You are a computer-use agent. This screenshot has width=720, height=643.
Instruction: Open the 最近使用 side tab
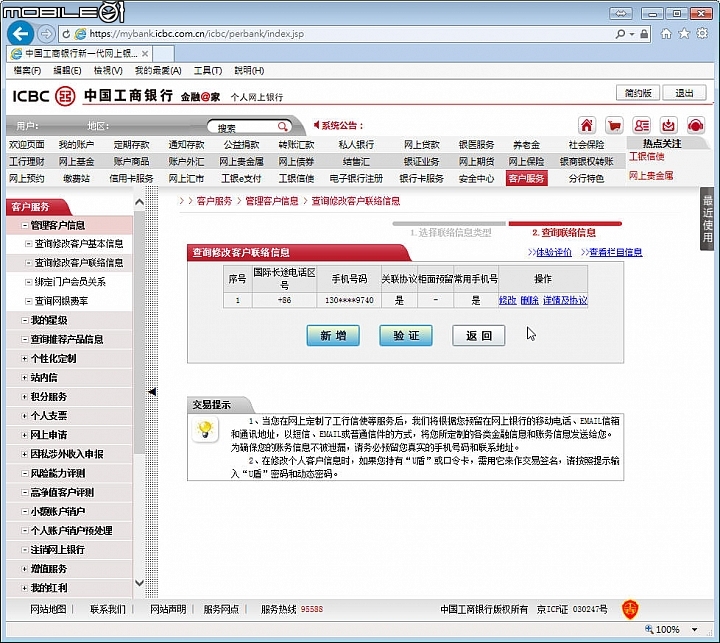[x=708, y=219]
